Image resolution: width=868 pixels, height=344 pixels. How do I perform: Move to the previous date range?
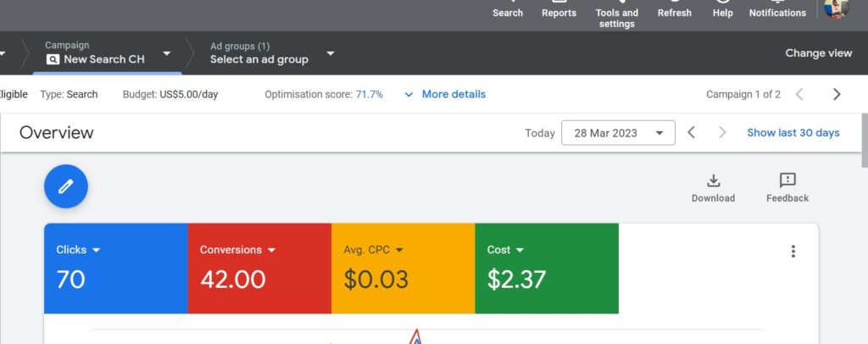691,133
